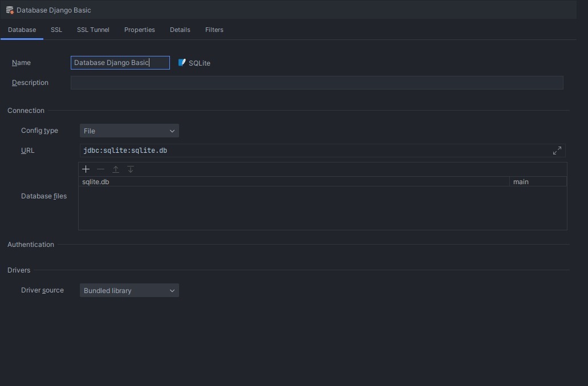Screen dimensions: 588x386
Task: Focus the Name input field
Action: click(120, 63)
